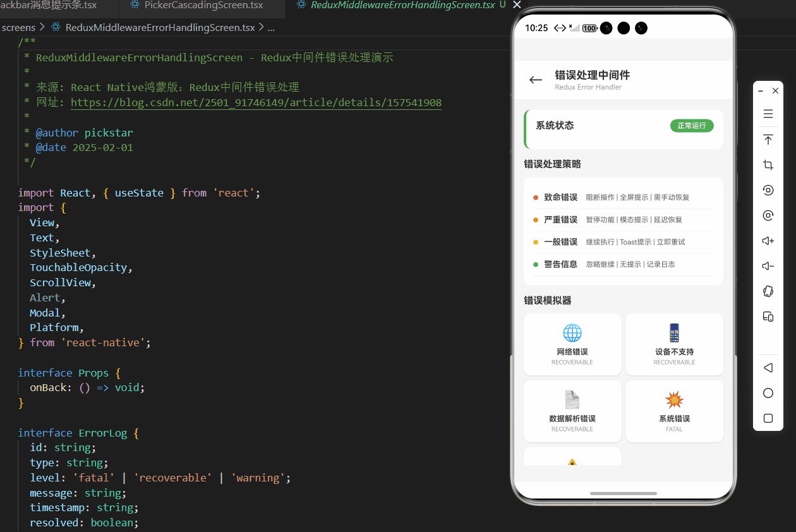Viewport: 796px width, 532px height.
Task: Close the emulator side toolbar
Action: (x=776, y=91)
